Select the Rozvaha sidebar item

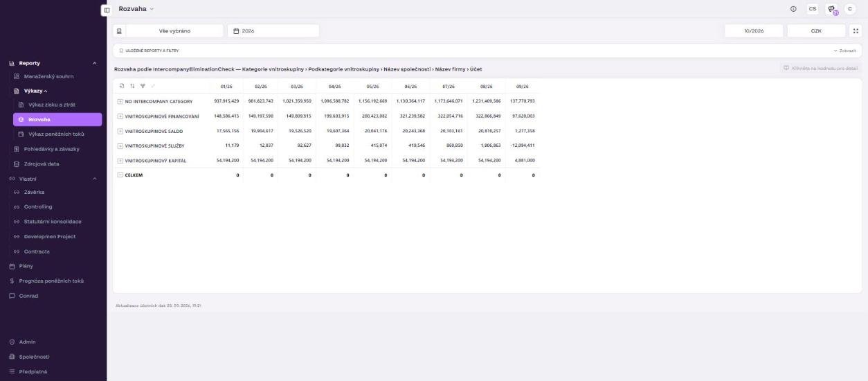tap(57, 119)
